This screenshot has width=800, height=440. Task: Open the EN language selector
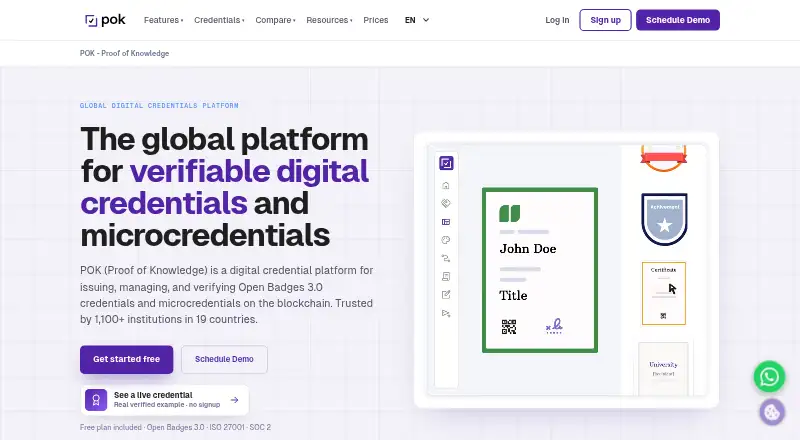417,20
